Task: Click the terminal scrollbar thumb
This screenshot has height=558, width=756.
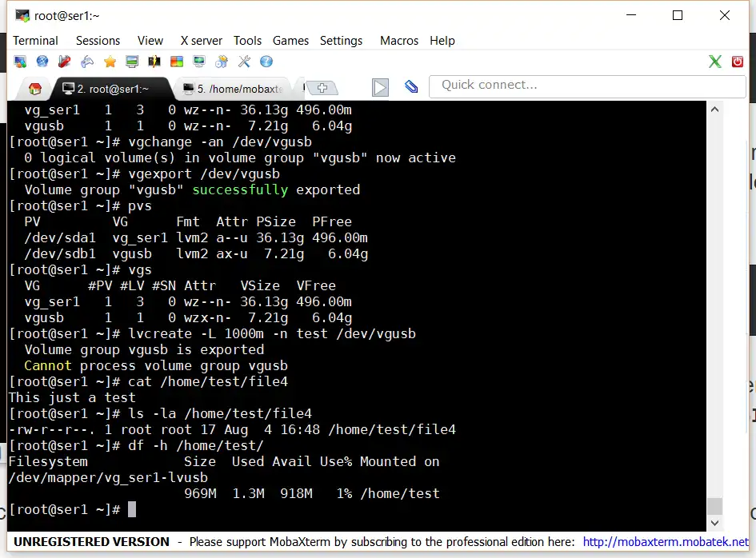Action: click(x=714, y=507)
